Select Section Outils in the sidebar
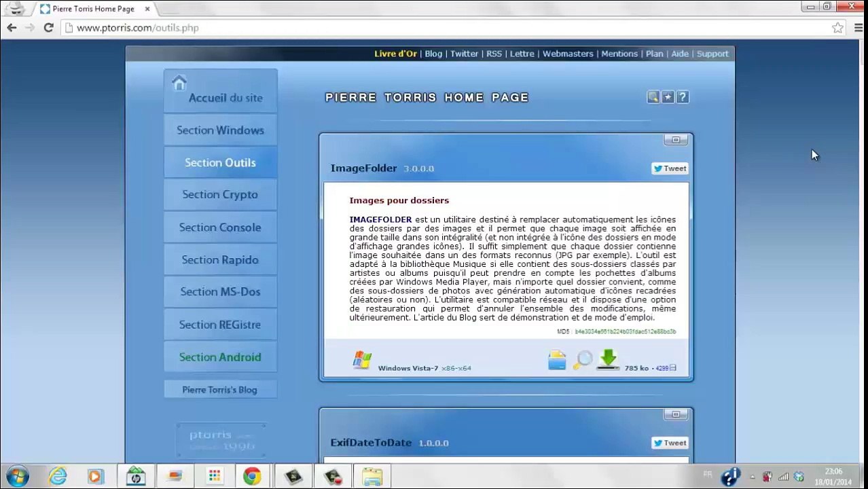868x489 pixels. 220,162
